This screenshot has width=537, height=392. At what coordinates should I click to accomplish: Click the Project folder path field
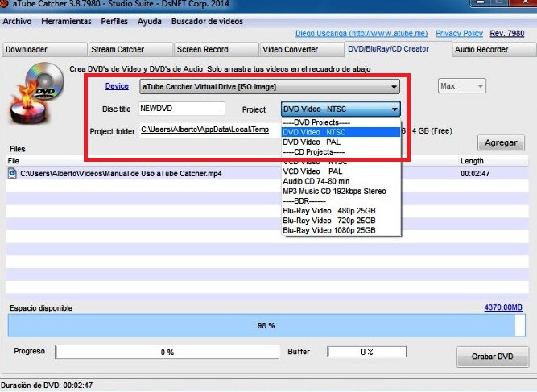tap(210, 130)
